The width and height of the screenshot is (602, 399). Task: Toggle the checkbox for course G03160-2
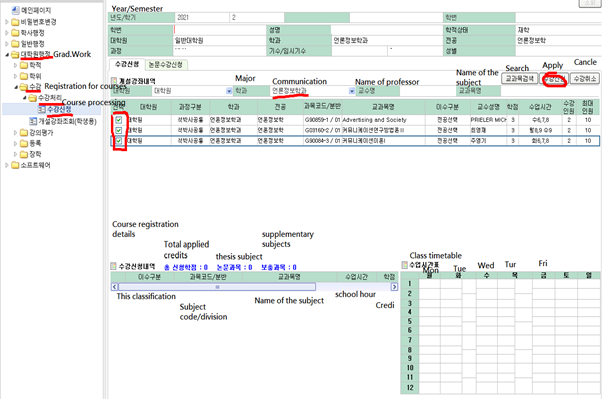119,131
